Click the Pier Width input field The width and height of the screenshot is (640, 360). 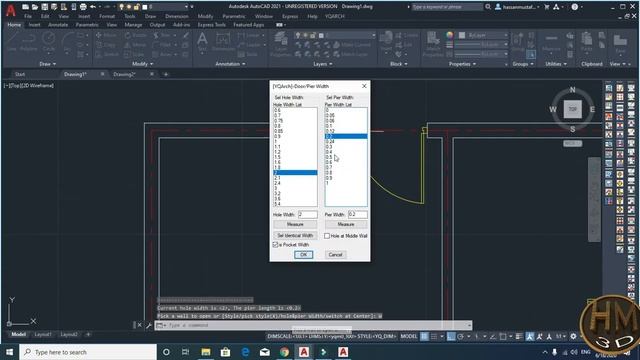click(x=358, y=214)
